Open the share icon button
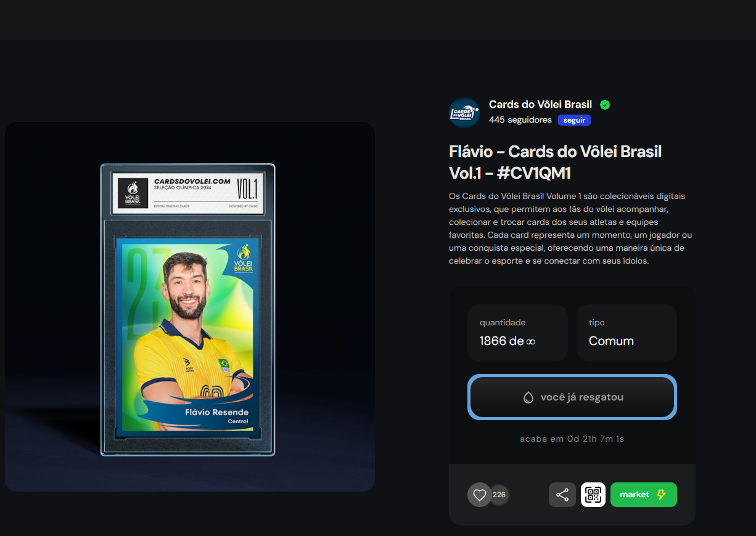 coord(562,495)
